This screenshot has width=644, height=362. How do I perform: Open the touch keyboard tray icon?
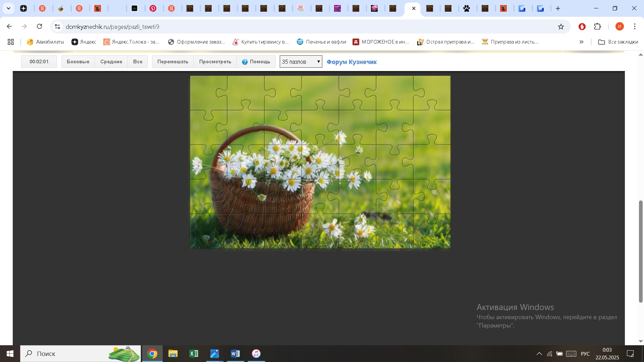[571, 354]
